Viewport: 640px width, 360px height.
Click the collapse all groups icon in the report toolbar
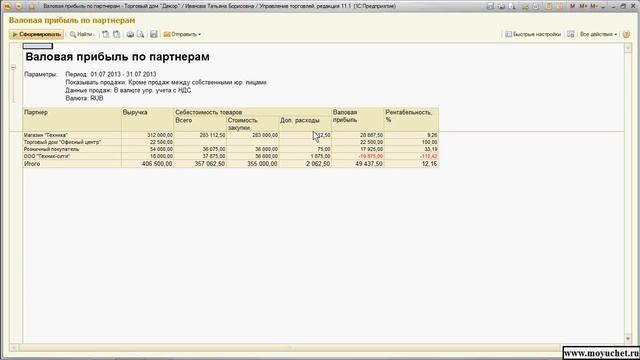[x=116, y=34]
